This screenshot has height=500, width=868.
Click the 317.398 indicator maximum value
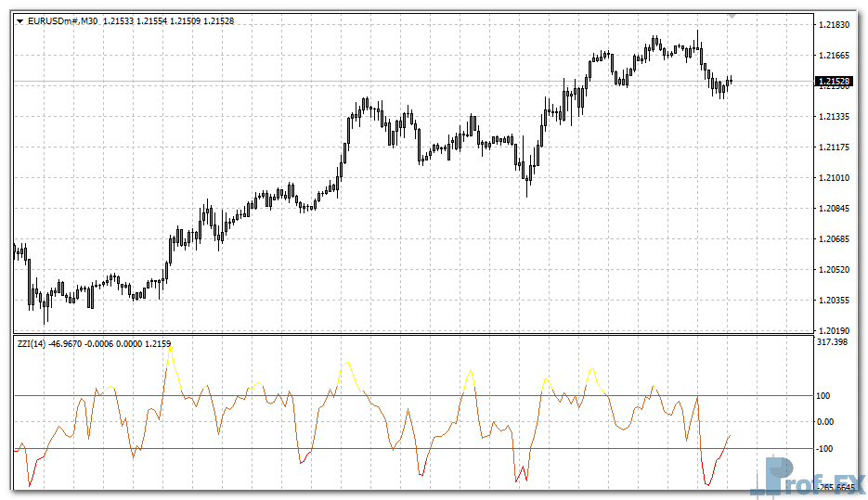pos(833,342)
